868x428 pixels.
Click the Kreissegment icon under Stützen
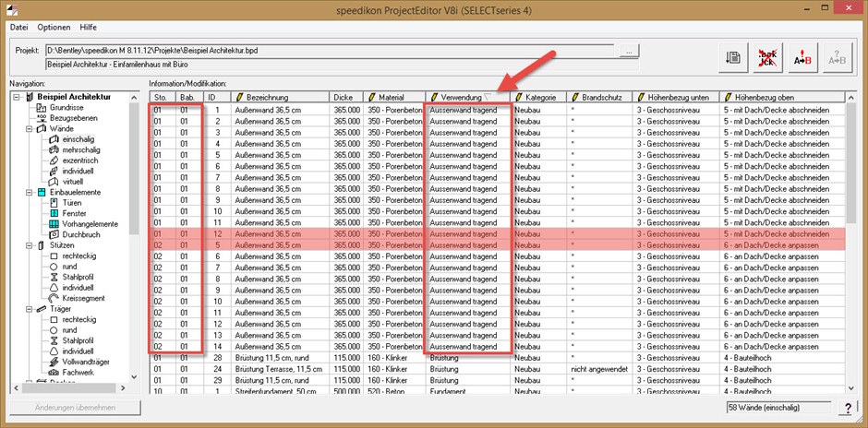[54, 298]
